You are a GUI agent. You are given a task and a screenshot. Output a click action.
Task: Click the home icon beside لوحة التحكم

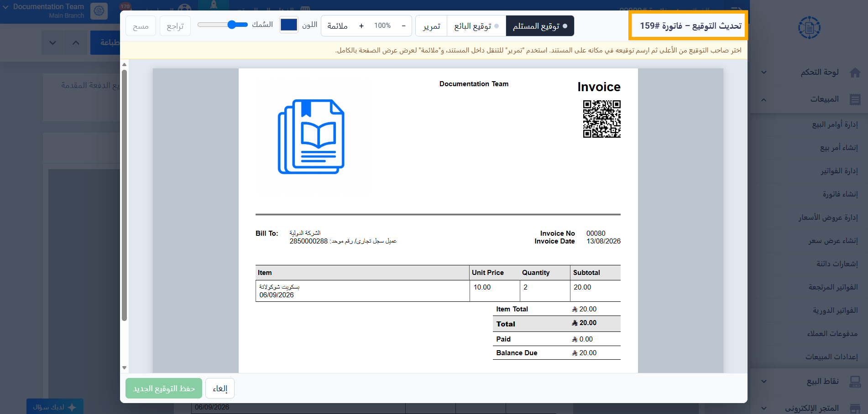(x=855, y=72)
